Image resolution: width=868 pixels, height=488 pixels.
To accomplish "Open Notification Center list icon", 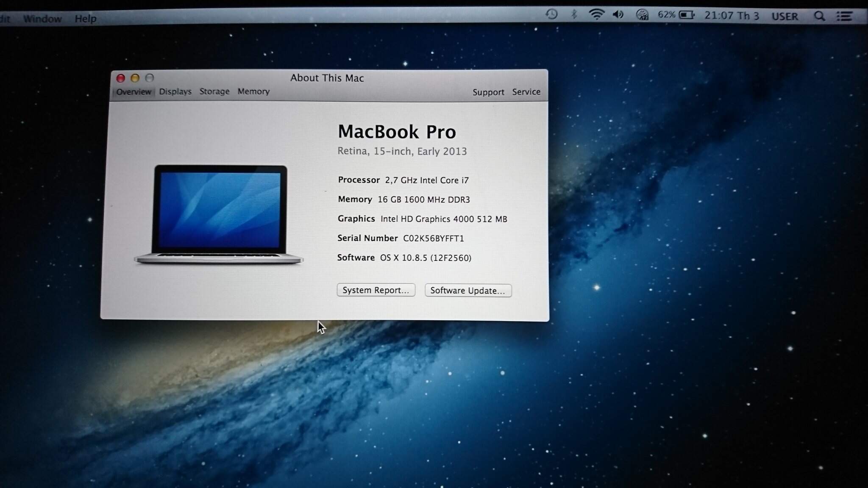I will 844,17.
